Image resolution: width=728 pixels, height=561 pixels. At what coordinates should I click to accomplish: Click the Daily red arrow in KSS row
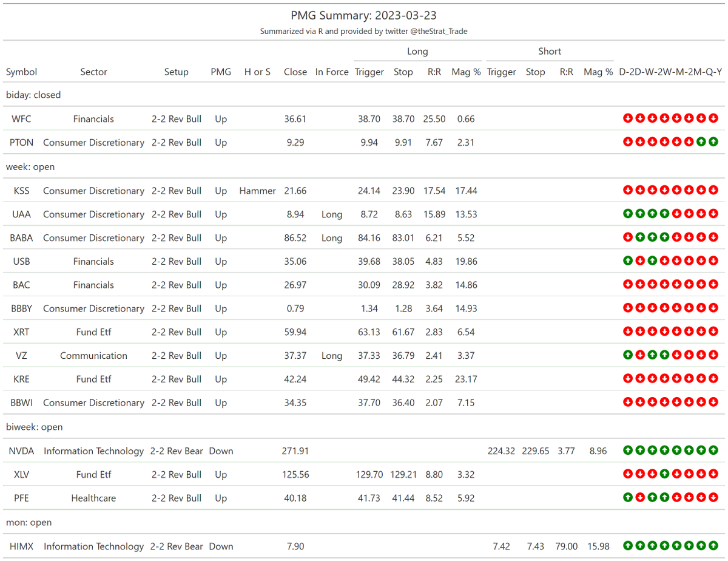click(628, 190)
